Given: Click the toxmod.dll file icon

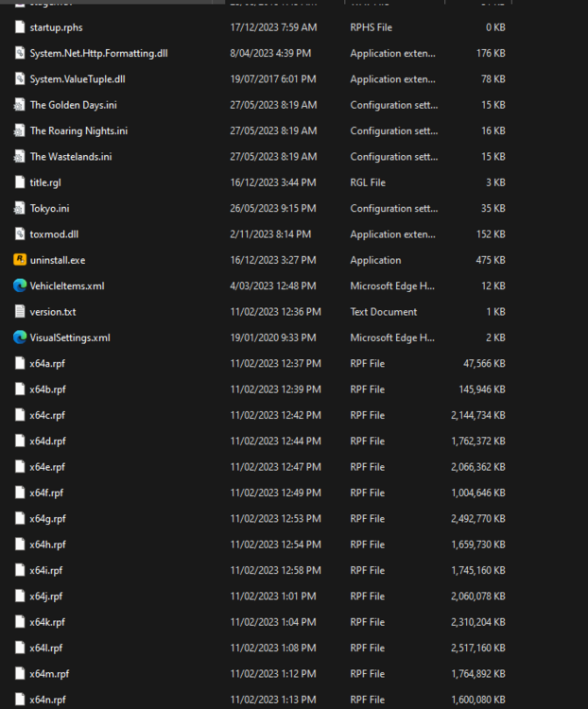Looking at the screenshot, I should point(20,233).
